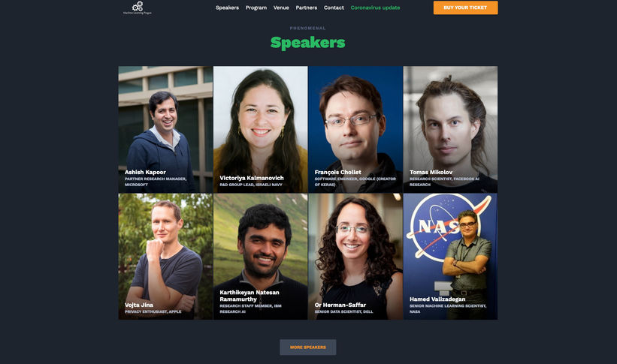Viewport: 617px width, 364px height.
Task: View Tomas Mikolov's speaker profile
Action: pyautogui.click(x=450, y=129)
